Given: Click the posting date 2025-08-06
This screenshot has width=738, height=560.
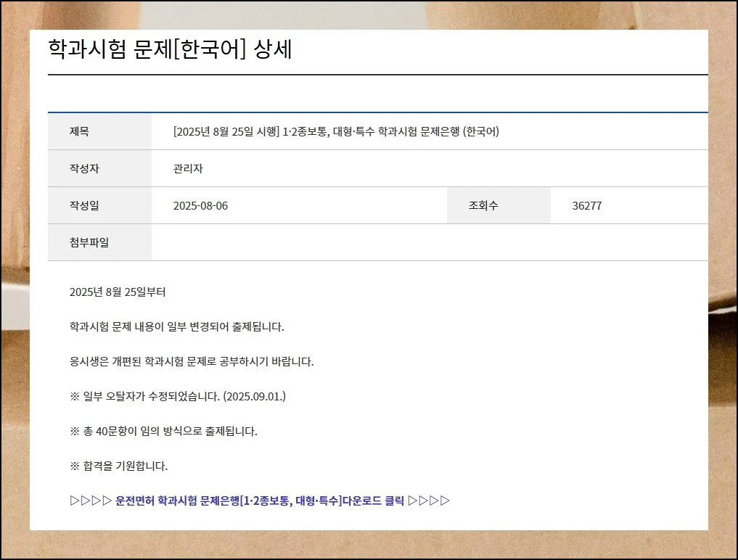Looking at the screenshot, I should pyautogui.click(x=200, y=206).
